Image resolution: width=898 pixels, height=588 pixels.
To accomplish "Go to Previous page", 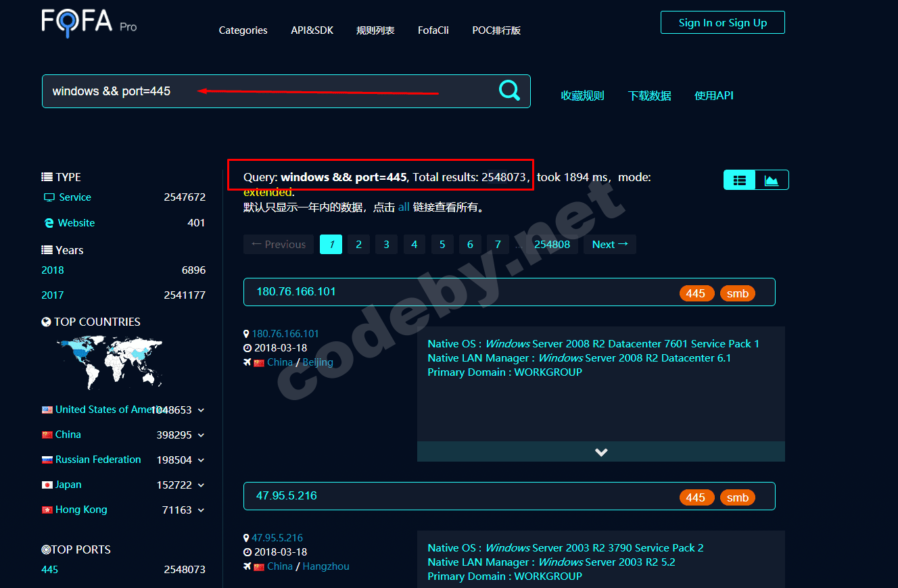I will 279,245.
